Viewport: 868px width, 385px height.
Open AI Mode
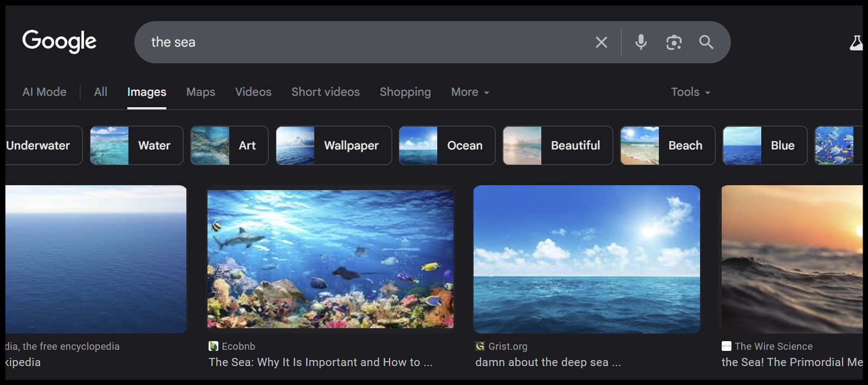tap(44, 92)
